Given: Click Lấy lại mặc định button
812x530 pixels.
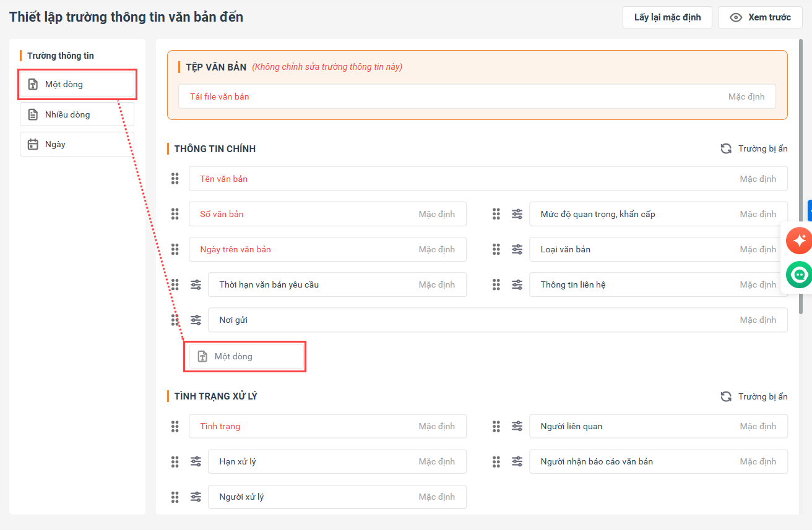Looking at the screenshot, I should pos(667,17).
